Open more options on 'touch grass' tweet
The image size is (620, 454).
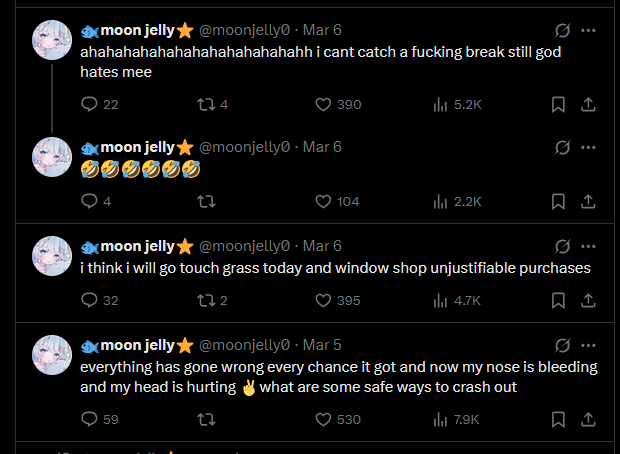click(x=589, y=246)
